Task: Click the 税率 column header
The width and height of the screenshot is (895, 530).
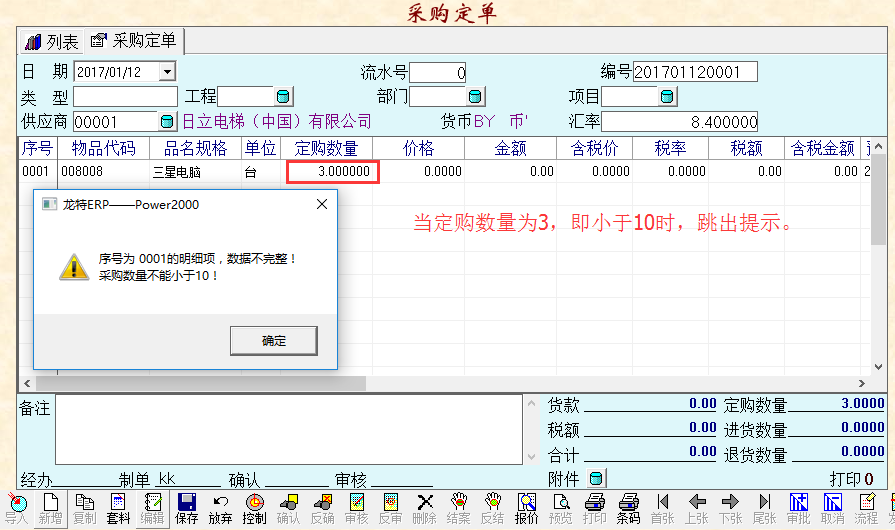Action: [x=670, y=148]
